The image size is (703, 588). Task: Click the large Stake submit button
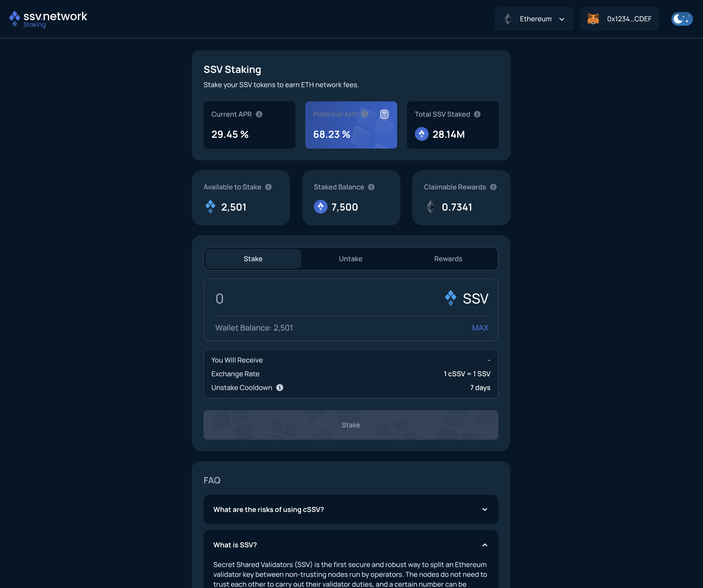(x=351, y=425)
